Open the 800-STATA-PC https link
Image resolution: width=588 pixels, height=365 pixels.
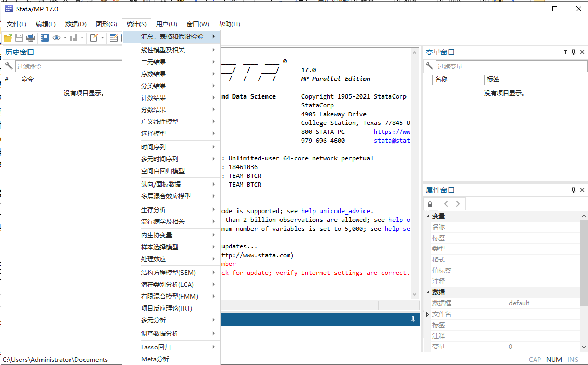coord(392,132)
